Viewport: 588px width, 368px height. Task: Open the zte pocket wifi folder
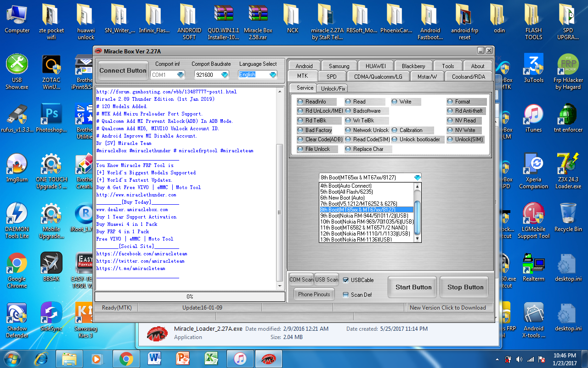coord(51,22)
